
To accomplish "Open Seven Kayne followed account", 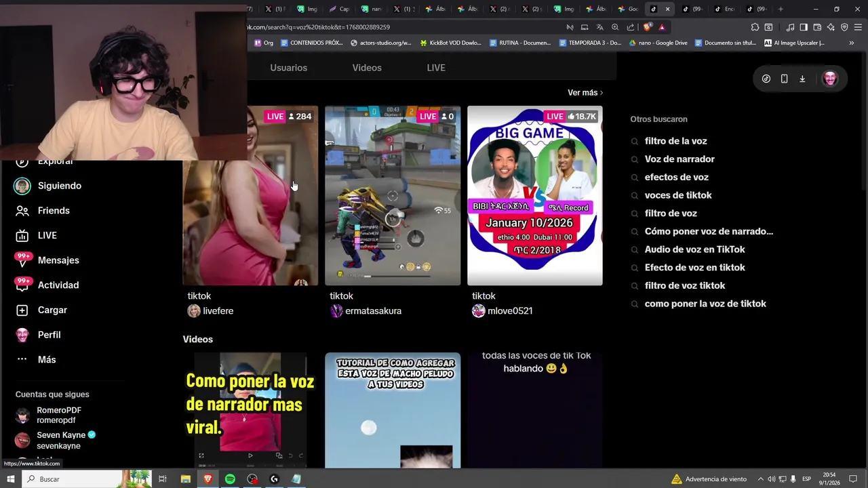I will click(54, 441).
